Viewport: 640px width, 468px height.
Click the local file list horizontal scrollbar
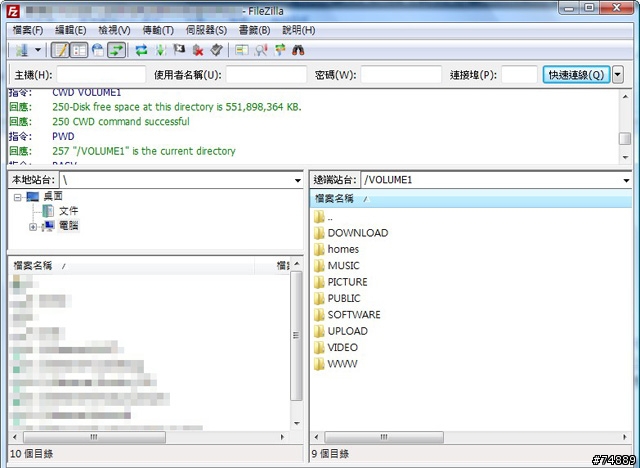(x=94, y=437)
